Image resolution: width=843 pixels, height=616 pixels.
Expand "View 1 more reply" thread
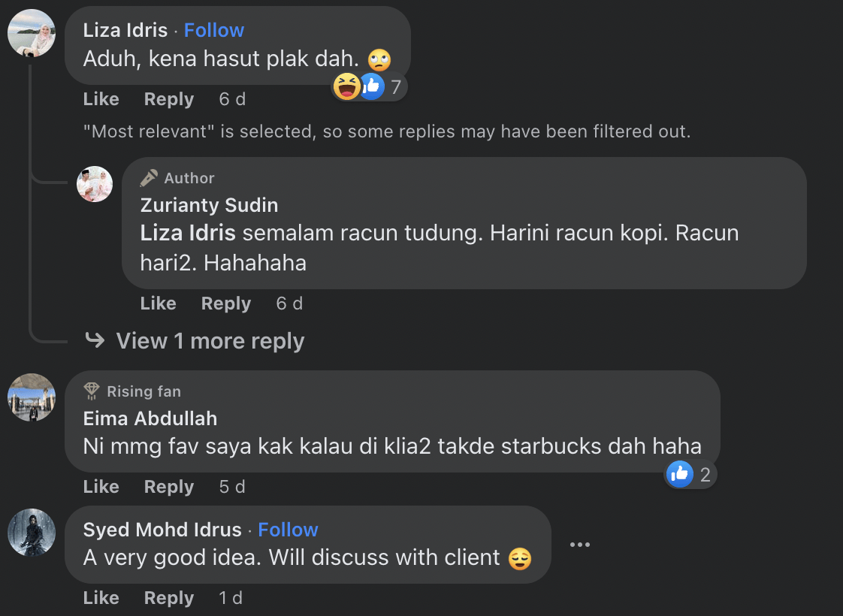click(210, 341)
